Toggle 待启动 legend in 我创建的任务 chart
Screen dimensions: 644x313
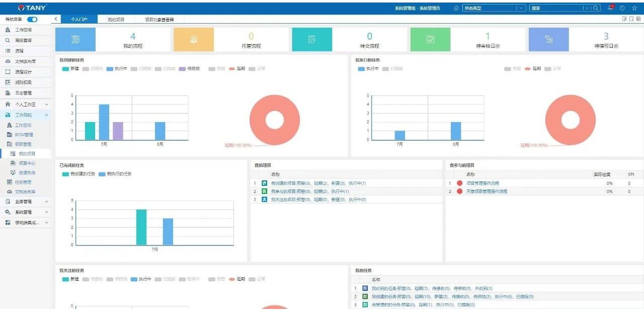point(189,68)
